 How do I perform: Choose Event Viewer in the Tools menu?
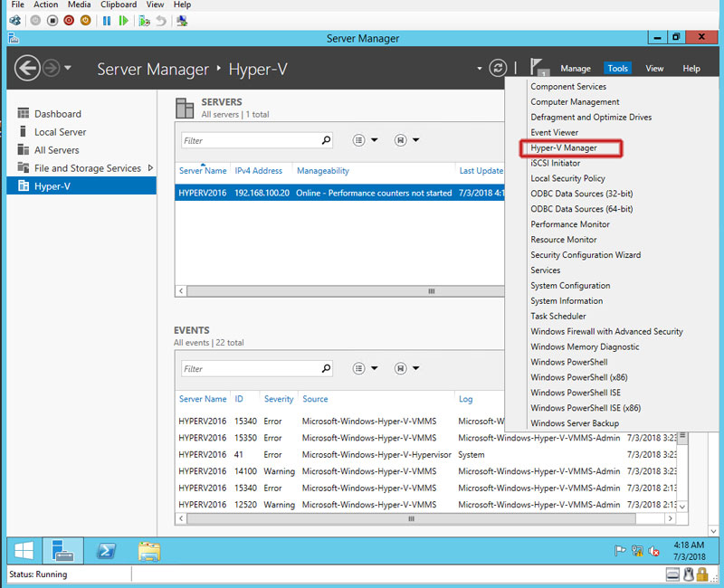click(x=554, y=132)
